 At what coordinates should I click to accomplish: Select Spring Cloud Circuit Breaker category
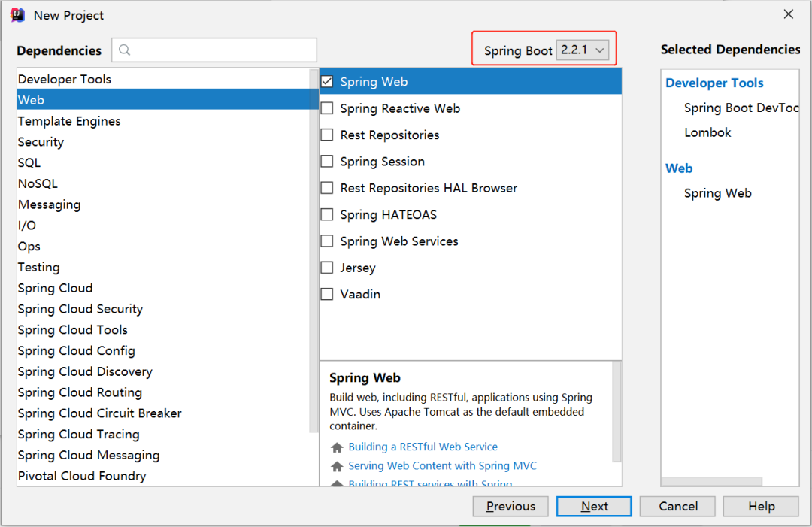163,413
